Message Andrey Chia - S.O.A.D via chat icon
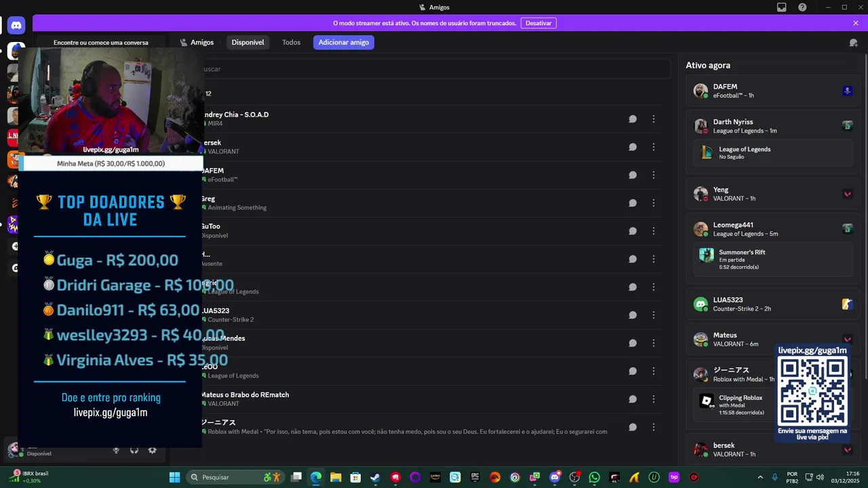 [x=633, y=119]
